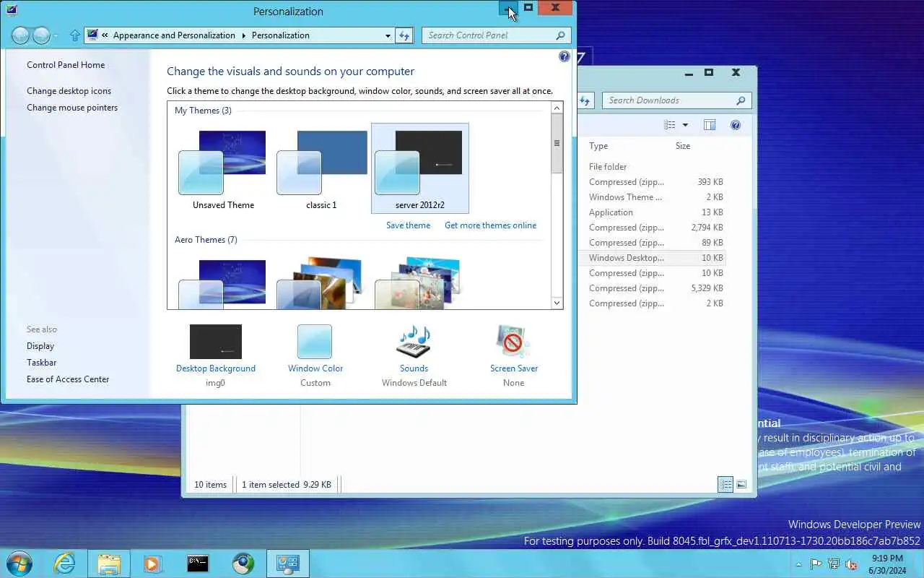Open Command Prompt from the taskbar

click(x=198, y=564)
